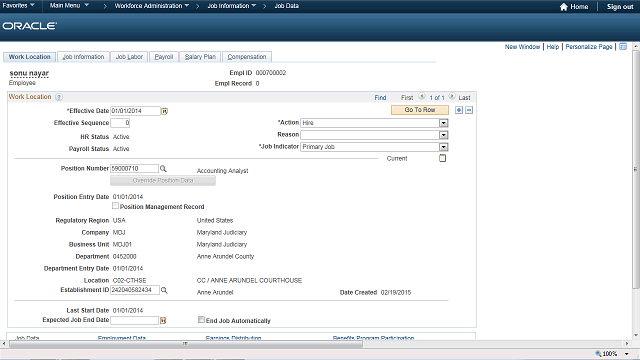The height and width of the screenshot is (360, 640).
Task: Open the Expected Job End Date calendar
Action: [163, 321]
